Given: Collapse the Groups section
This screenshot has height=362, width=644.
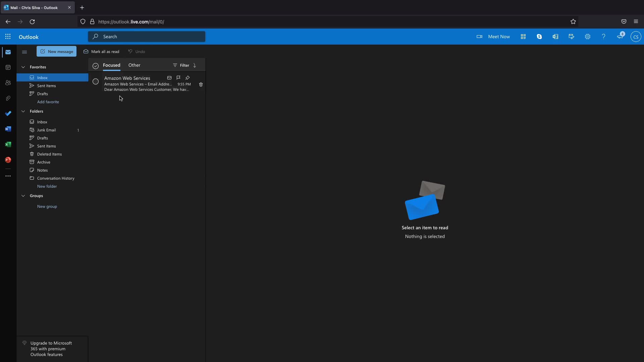Looking at the screenshot, I should tap(23, 196).
